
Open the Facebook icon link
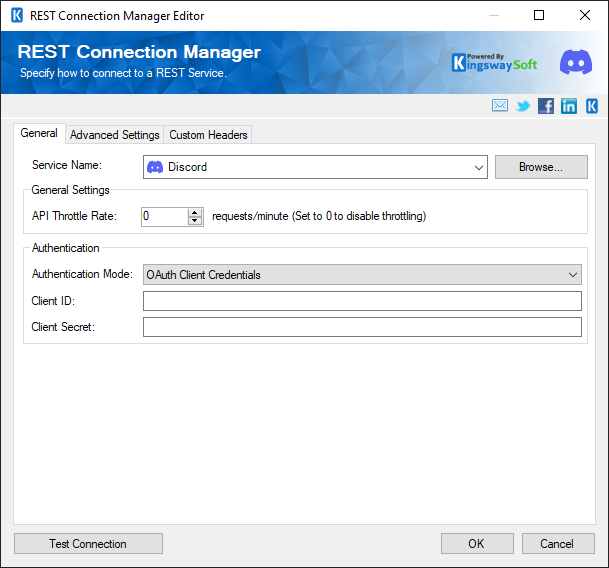click(546, 106)
